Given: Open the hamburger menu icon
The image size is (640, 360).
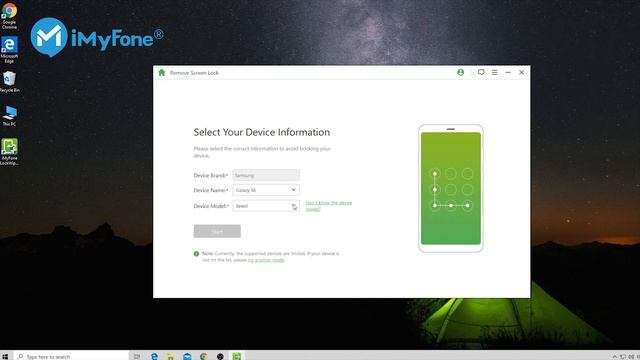Looking at the screenshot, I should [495, 72].
